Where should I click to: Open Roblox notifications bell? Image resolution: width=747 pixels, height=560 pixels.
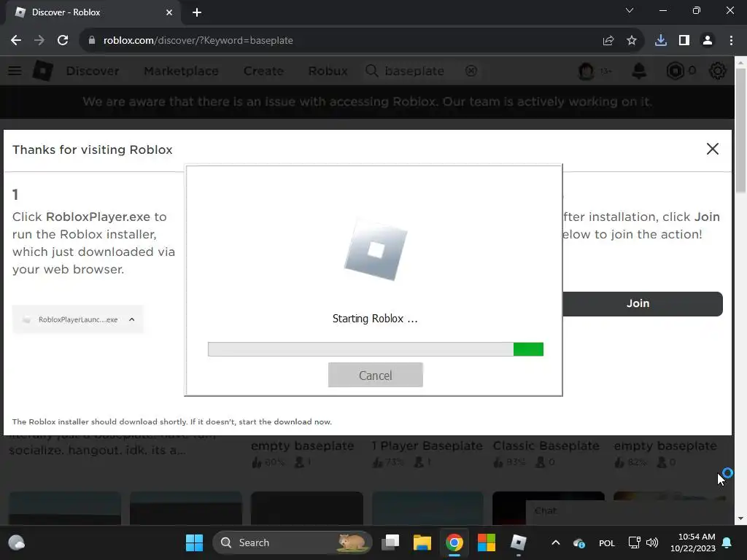coord(639,71)
